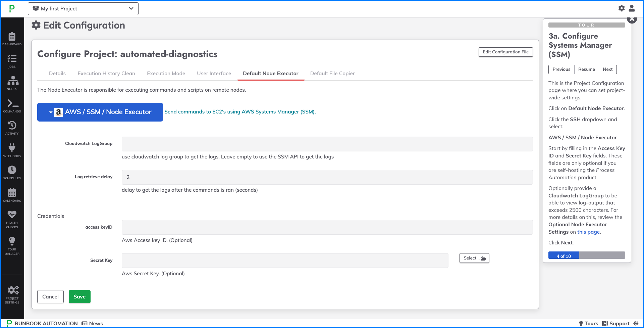Open the Commands sidebar icon
Viewport: 644px width, 328px height.
tap(12, 106)
